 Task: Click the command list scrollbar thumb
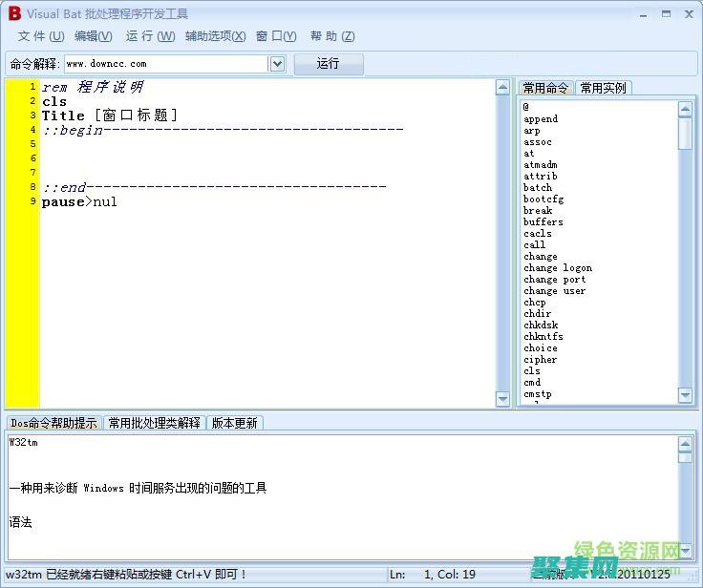pyautogui.click(x=685, y=132)
